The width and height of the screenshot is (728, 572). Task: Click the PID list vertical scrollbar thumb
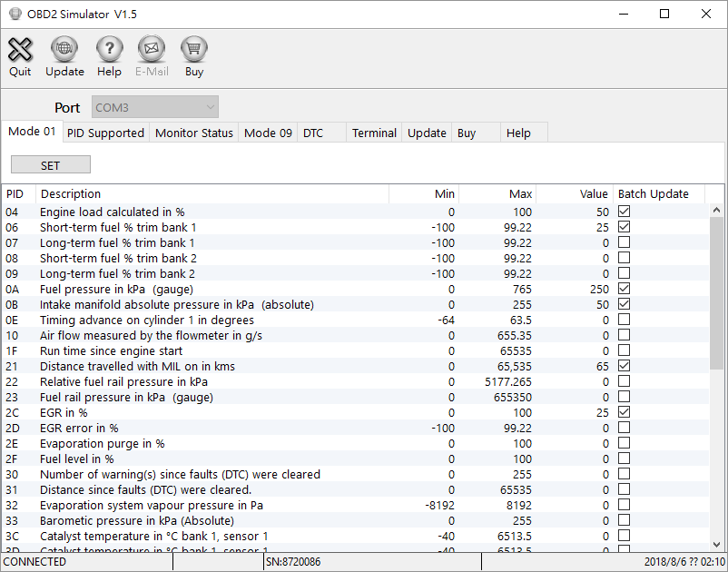[x=716, y=293]
